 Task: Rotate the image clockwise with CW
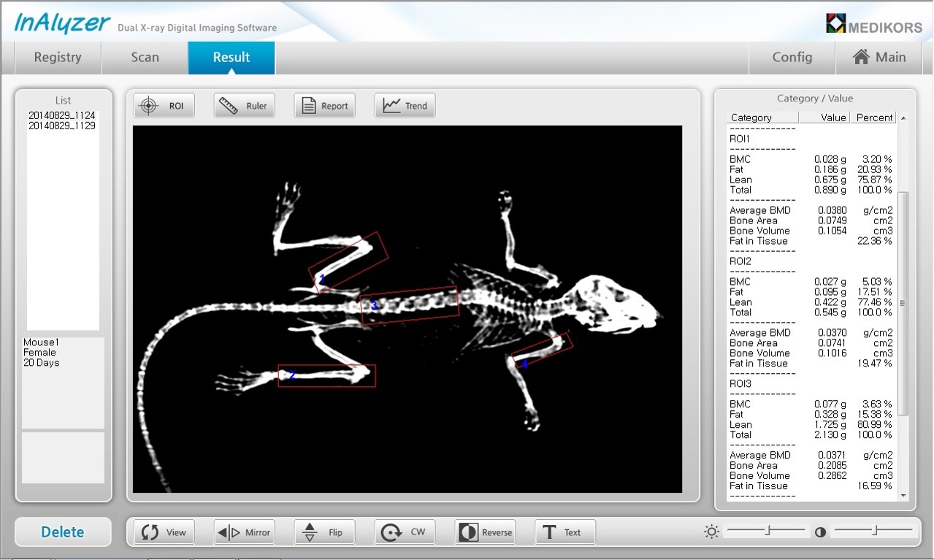[x=405, y=532]
